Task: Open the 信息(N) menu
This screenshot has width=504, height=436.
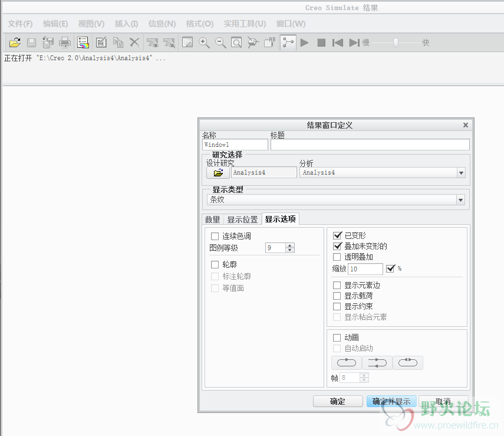Action: point(162,24)
